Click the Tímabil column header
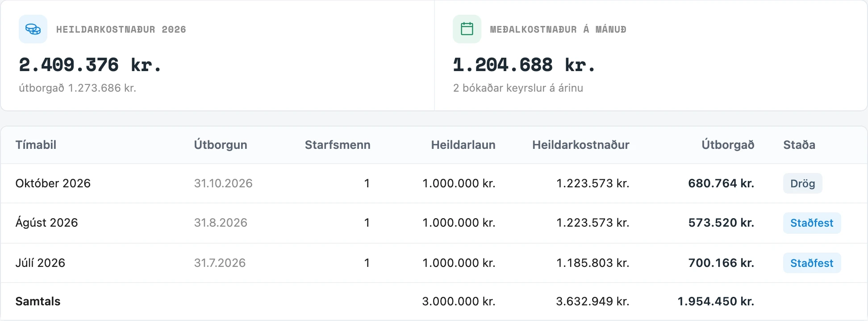The width and height of the screenshot is (868, 321). coord(36,145)
